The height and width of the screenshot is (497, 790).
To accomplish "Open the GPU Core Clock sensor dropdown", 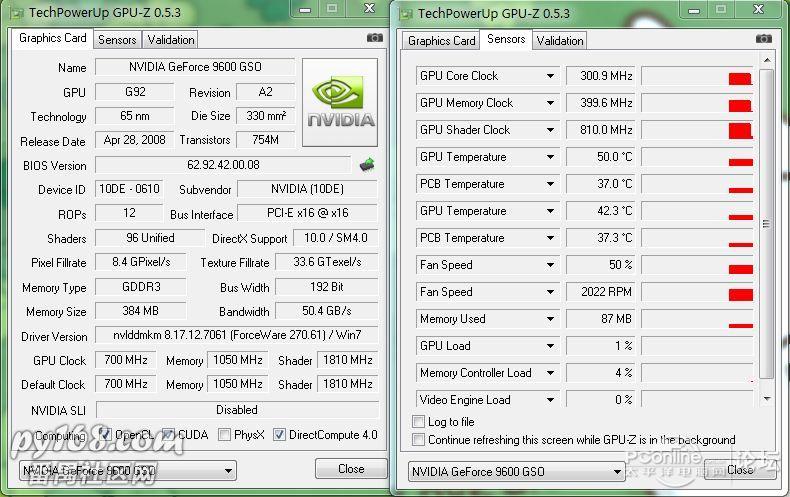I will coord(550,76).
